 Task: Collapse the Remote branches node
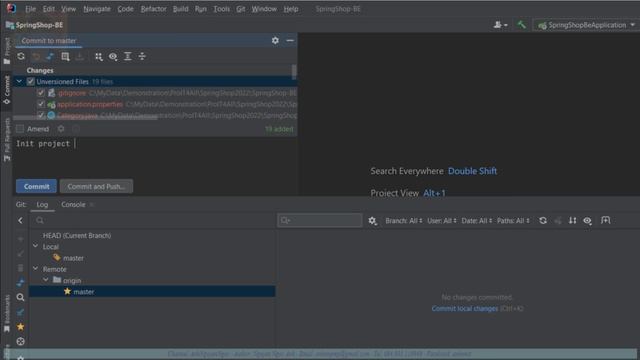click(36, 269)
